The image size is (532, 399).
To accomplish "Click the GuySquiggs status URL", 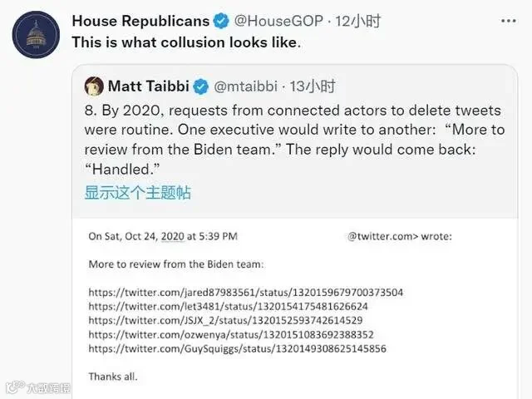I will (237, 348).
